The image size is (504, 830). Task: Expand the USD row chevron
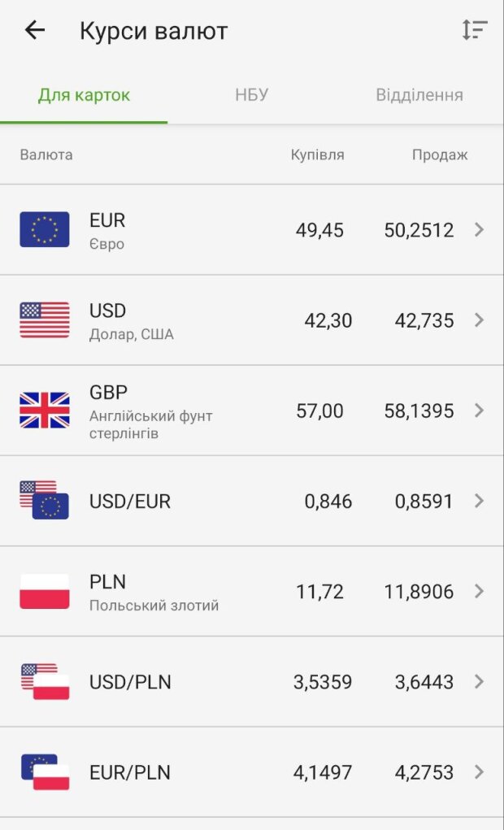coord(479,320)
